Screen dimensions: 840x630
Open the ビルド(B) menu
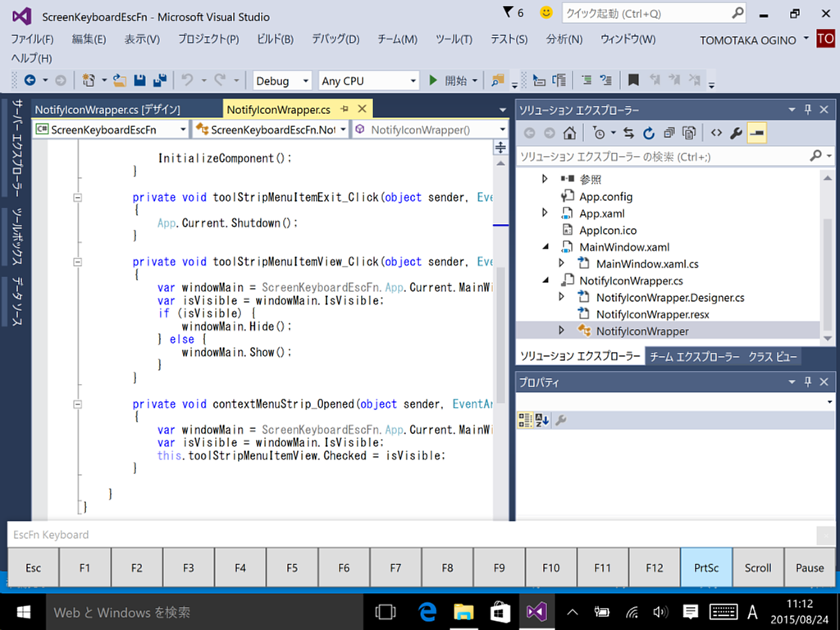coord(275,39)
